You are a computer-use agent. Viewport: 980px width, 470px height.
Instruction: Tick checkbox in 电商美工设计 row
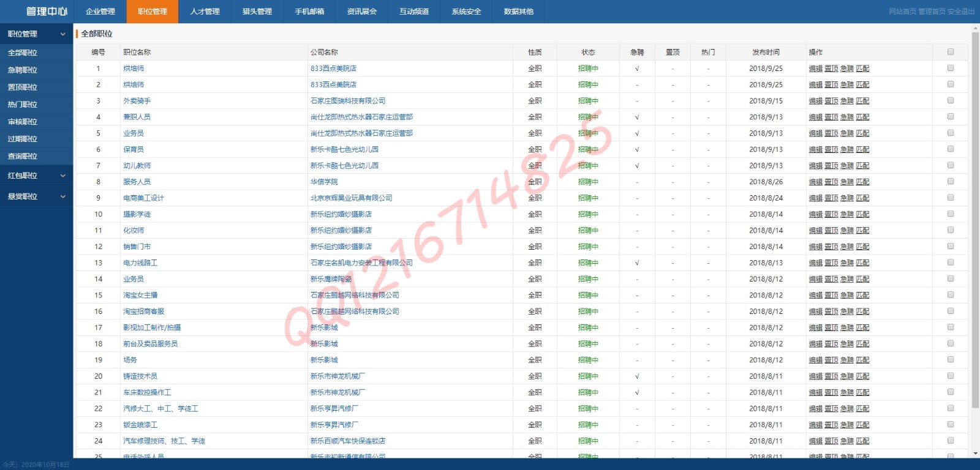pos(951,198)
